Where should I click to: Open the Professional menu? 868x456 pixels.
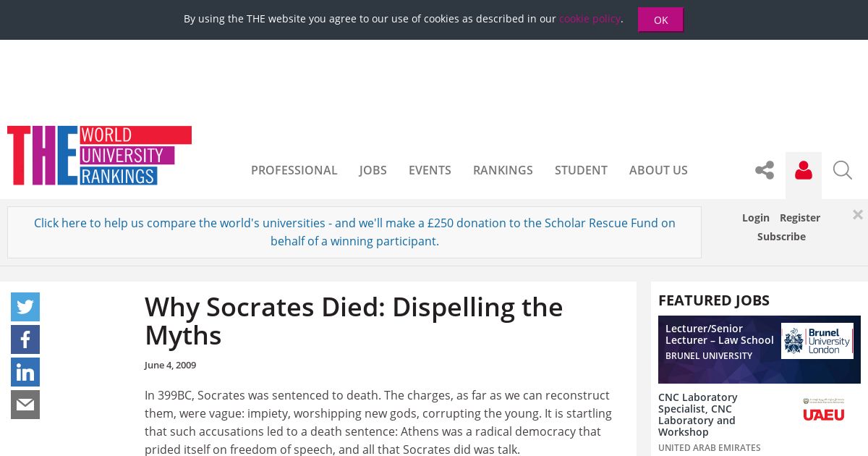coord(294,170)
